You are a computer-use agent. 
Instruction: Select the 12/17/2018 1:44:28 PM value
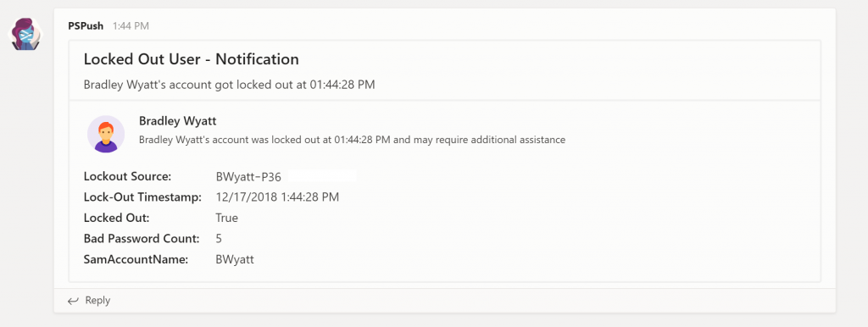[x=277, y=197]
